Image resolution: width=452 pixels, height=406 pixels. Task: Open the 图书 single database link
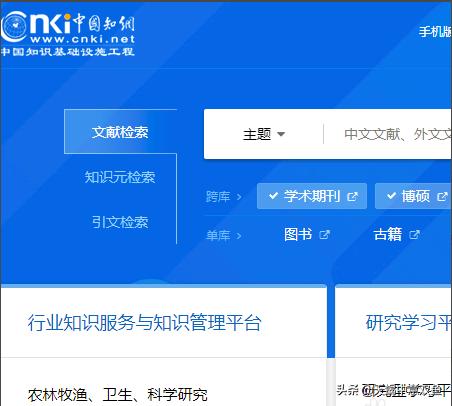[x=298, y=234]
